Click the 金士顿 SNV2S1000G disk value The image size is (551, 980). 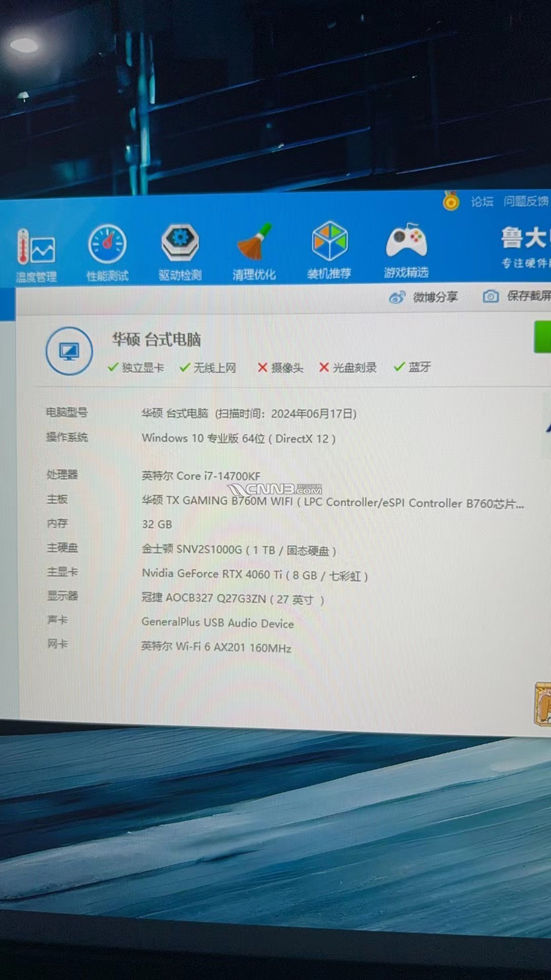(x=239, y=550)
